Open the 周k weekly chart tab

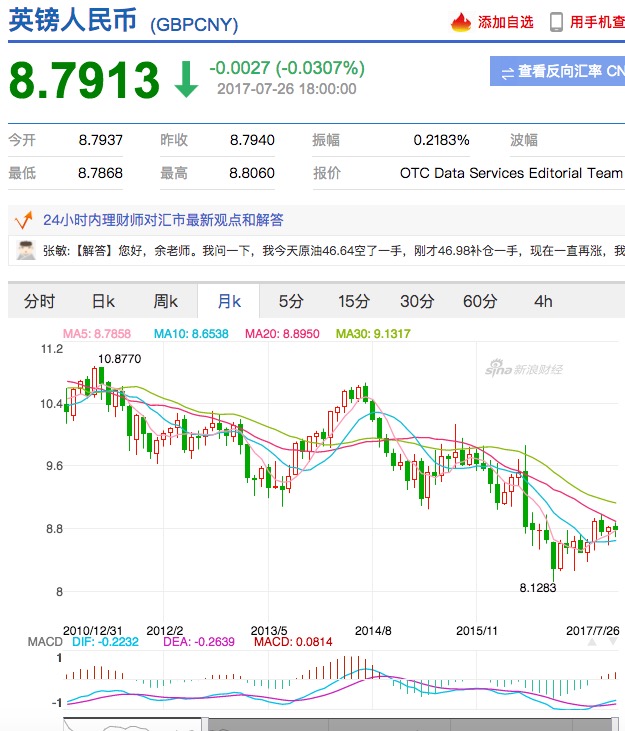click(165, 301)
